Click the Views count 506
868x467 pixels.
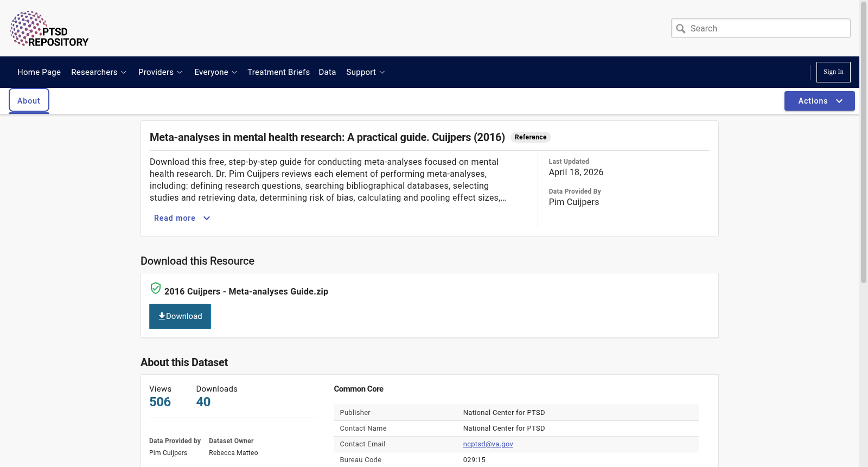click(160, 402)
